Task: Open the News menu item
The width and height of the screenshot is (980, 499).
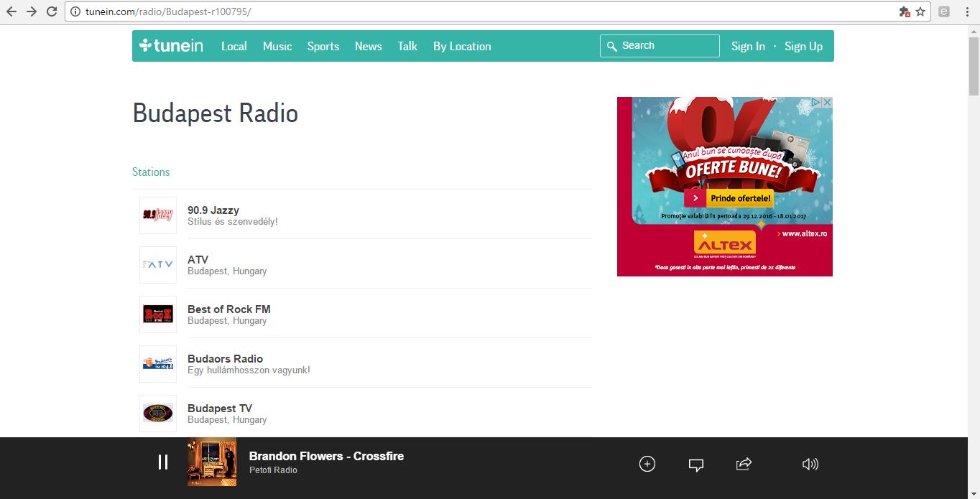Action: click(x=369, y=46)
